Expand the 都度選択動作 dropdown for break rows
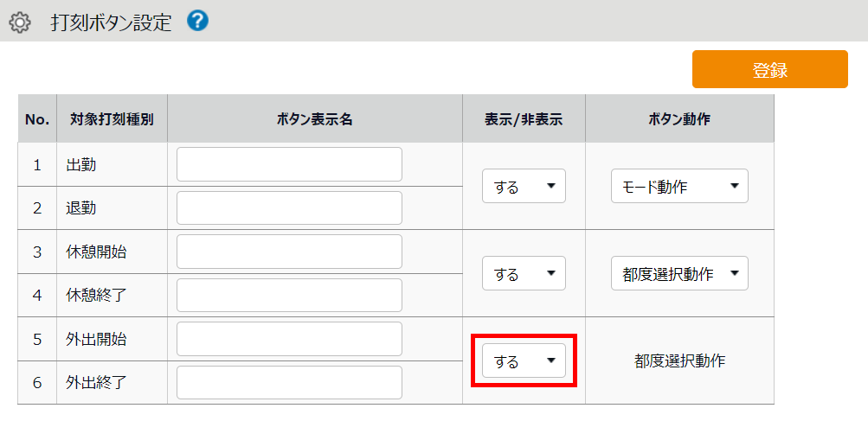The image size is (868, 421). pos(679,274)
